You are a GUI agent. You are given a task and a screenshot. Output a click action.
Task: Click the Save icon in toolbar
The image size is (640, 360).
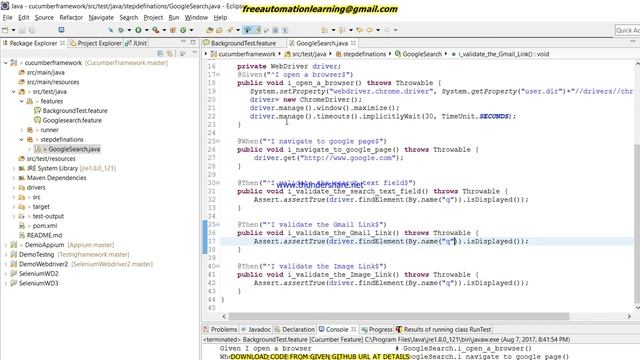point(22,30)
